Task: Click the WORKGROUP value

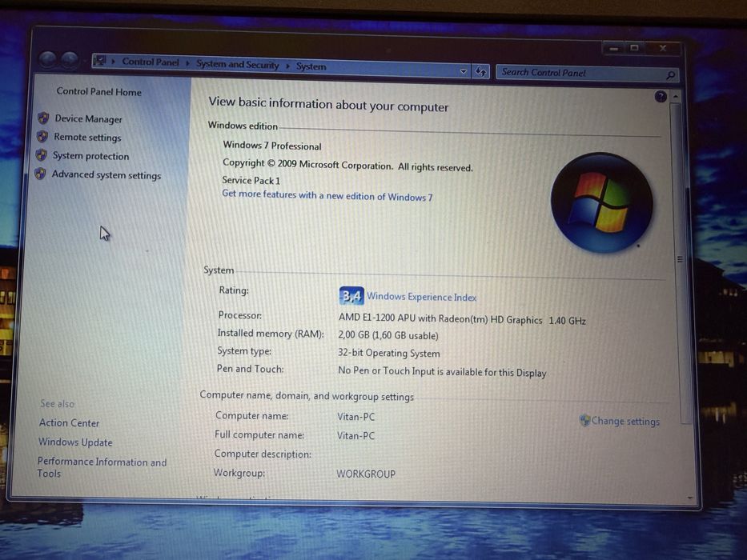Action: [x=365, y=474]
